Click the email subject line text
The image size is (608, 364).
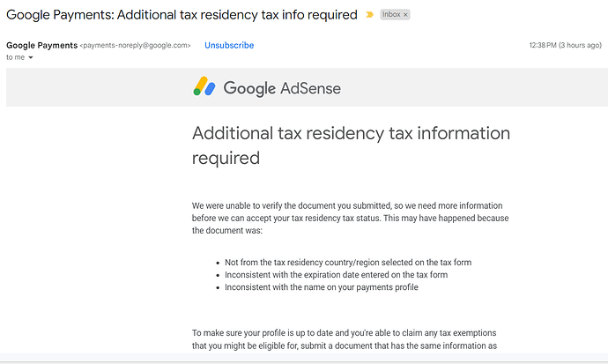click(182, 15)
